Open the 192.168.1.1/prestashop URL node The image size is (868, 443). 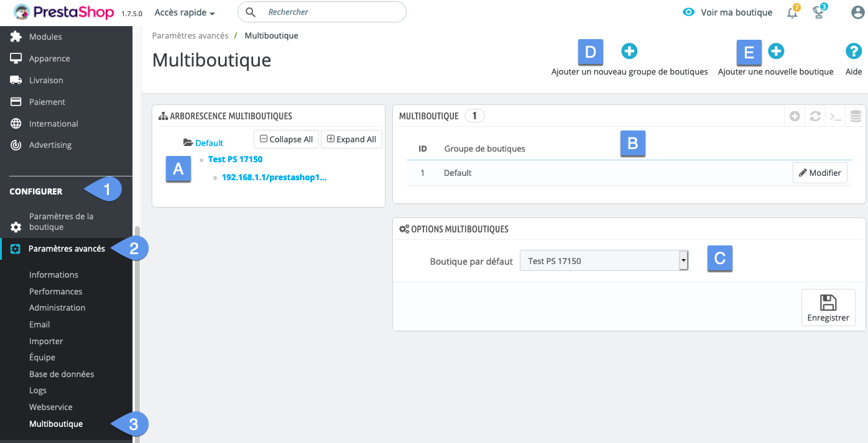(x=274, y=177)
